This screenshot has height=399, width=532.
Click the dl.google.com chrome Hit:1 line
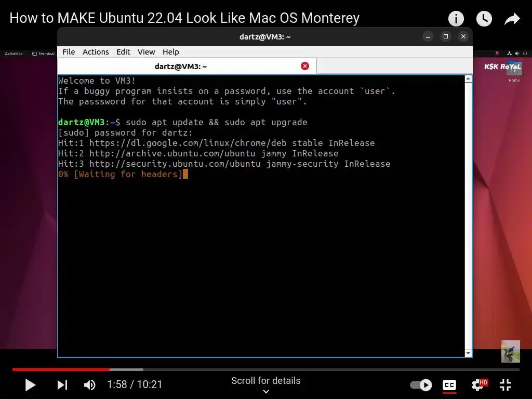[217, 143]
